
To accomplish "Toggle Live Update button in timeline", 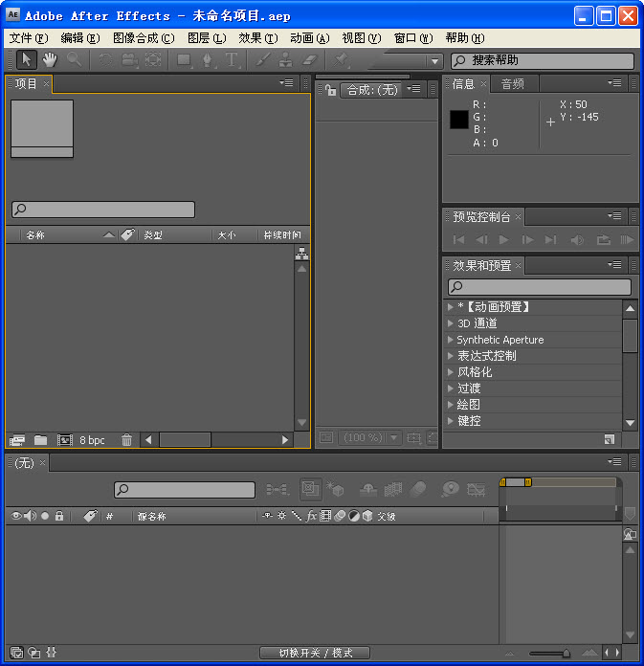I will (x=311, y=489).
